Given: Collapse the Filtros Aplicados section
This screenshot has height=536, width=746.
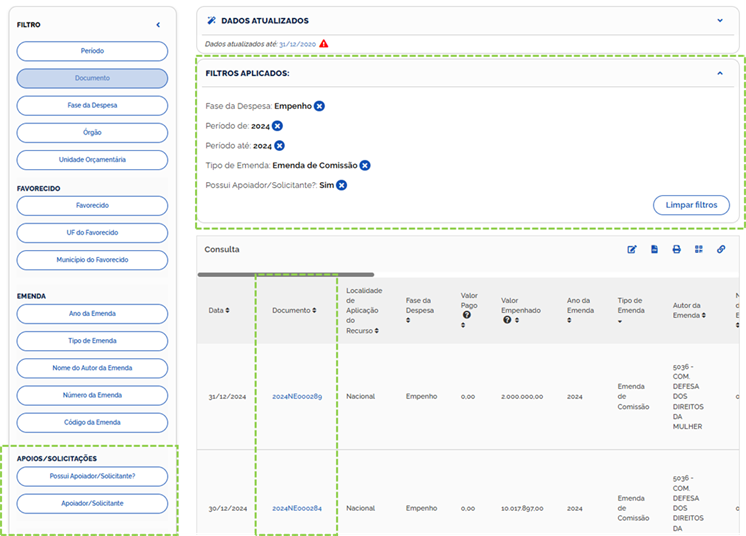Looking at the screenshot, I should [719, 73].
